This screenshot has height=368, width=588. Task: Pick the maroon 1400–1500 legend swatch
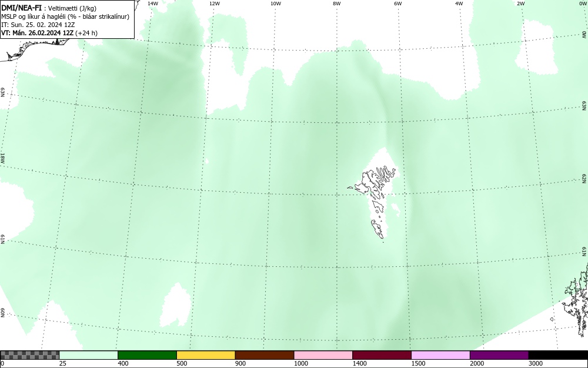(x=382, y=355)
